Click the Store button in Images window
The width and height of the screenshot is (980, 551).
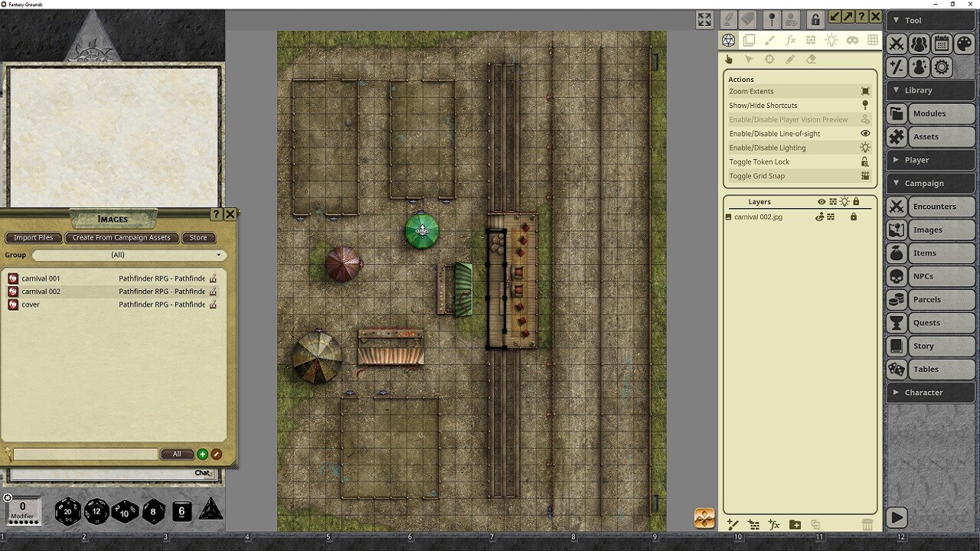click(x=198, y=237)
